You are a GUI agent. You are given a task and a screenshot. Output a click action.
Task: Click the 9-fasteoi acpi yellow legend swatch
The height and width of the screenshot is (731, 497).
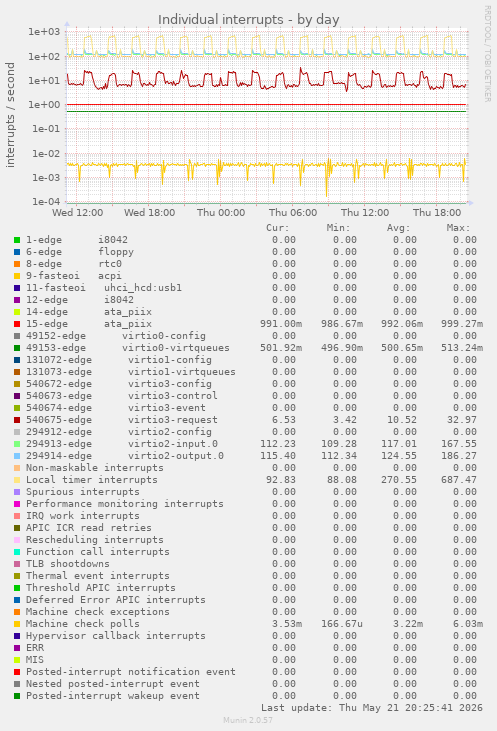[17, 276]
